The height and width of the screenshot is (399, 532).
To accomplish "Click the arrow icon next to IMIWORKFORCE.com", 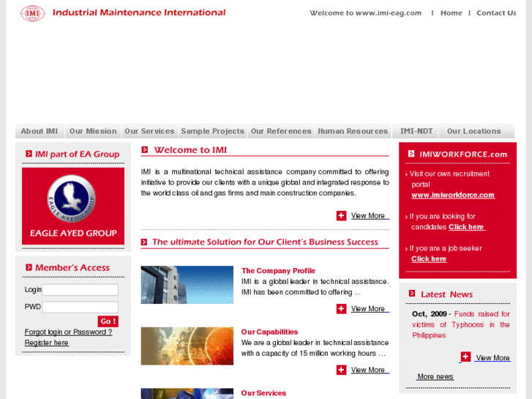I will [x=411, y=154].
